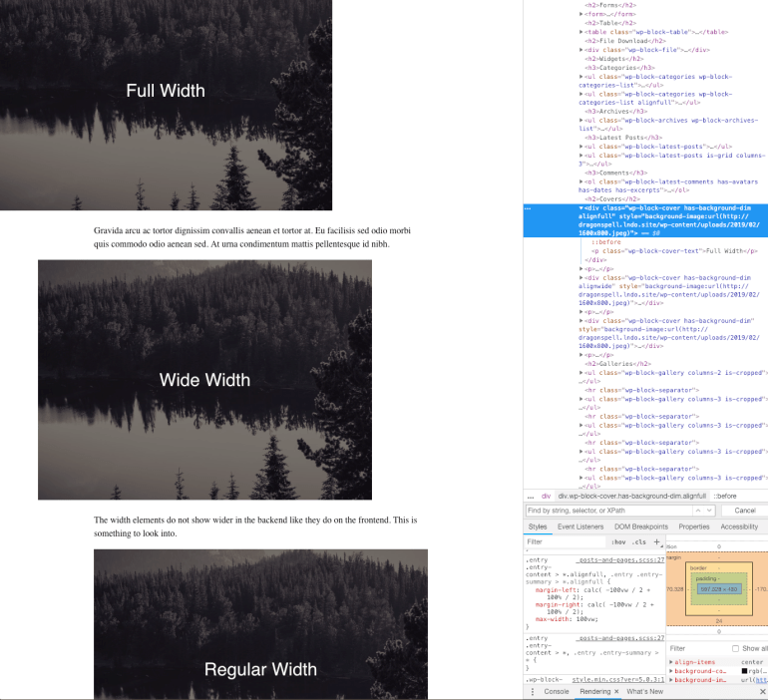Toggle the :hov element state panel
Screen dimensions: 768x700
[x=618, y=541]
